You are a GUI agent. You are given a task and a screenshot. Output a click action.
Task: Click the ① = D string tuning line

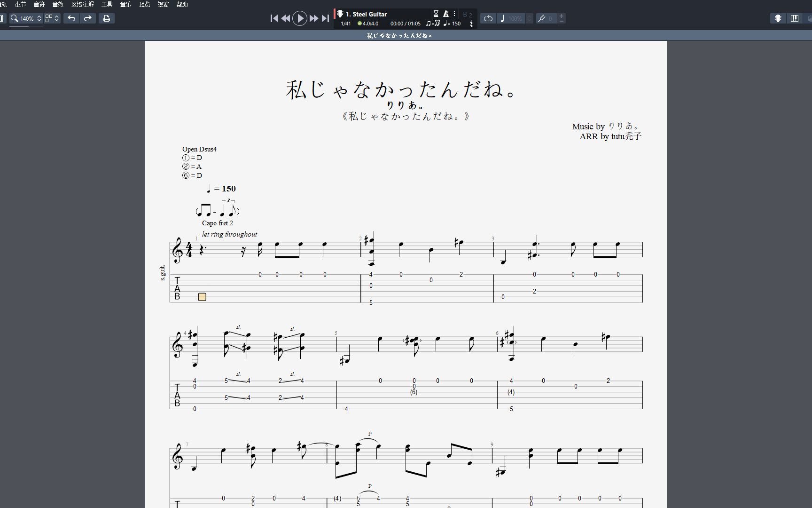[192, 158]
